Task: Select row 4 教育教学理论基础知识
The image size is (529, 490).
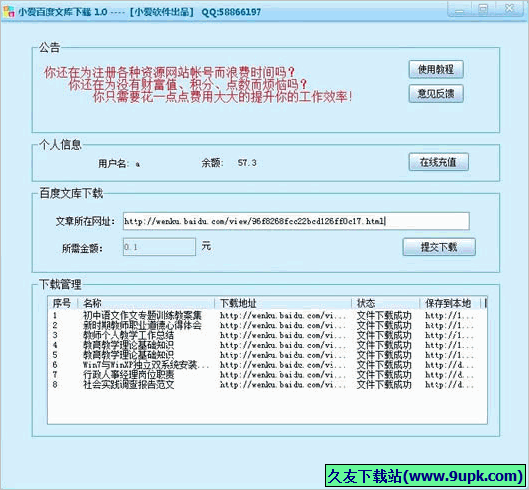Action: [x=267, y=345]
